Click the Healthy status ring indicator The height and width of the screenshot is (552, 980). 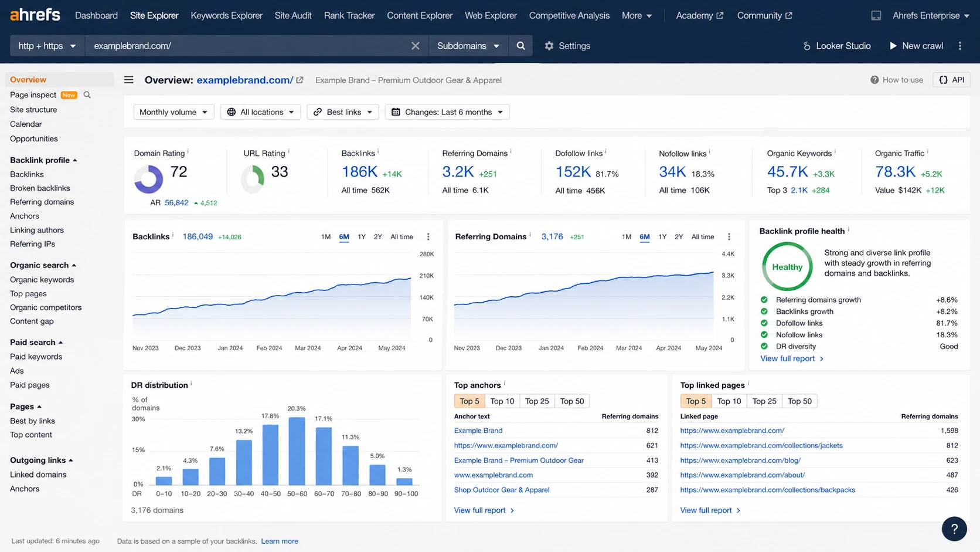tap(787, 267)
